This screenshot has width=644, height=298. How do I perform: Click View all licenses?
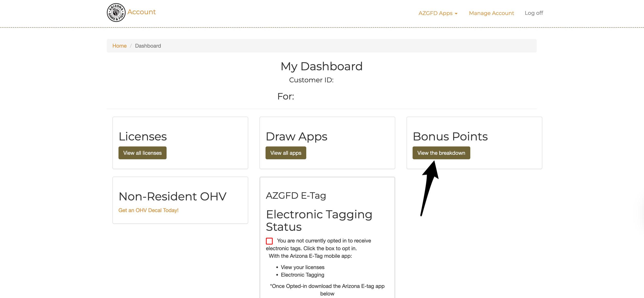[x=142, y=153]
